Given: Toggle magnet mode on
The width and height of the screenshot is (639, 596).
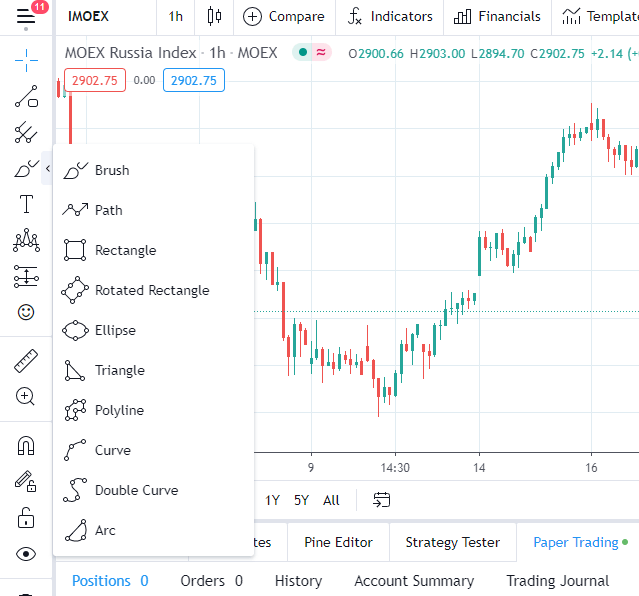Looking at the screenshot, I should pyautogui.click(x=26, y=446).
